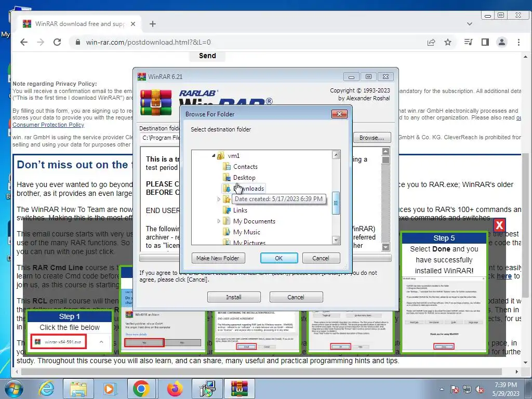View site lock icon information
The height and width of the screenshot is (399, 532).
(x=78, y=42)
